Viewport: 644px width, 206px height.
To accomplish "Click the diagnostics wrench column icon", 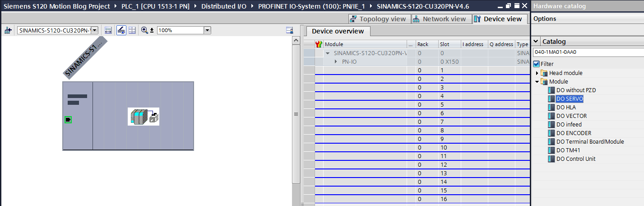I will (319, 44).
